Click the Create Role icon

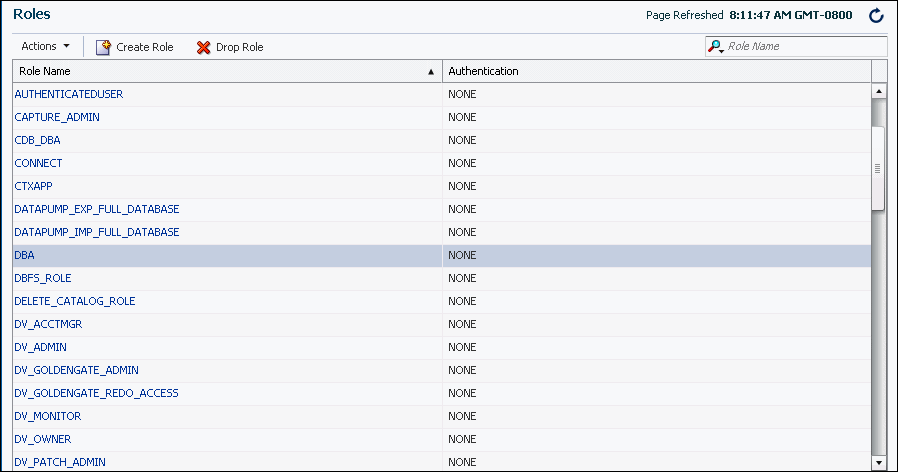(103, 47)
